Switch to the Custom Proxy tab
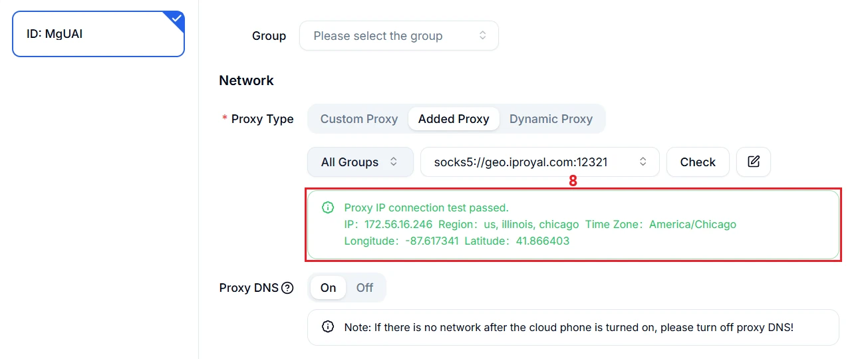The width and height of the screenshot is (868, 359). click(x=359, y=119)
